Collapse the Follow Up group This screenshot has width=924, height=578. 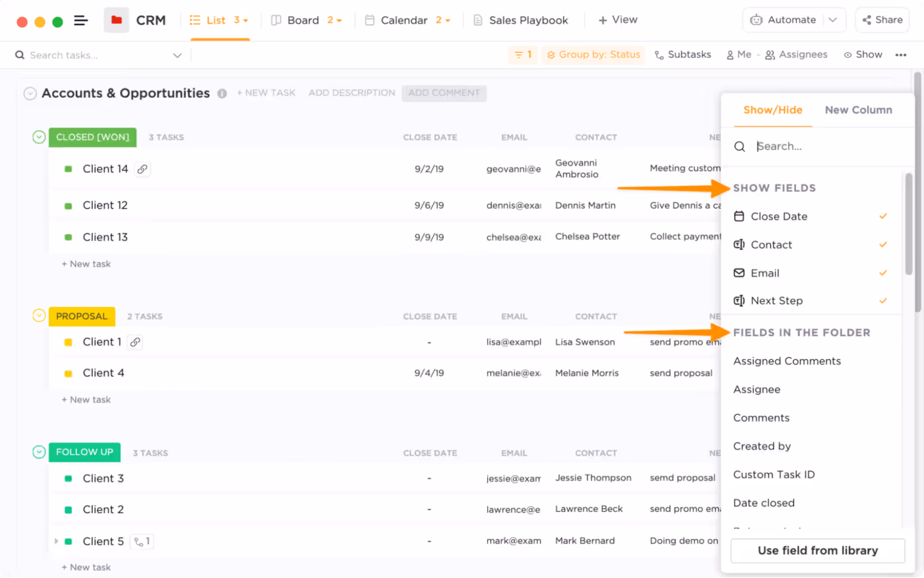39,452
